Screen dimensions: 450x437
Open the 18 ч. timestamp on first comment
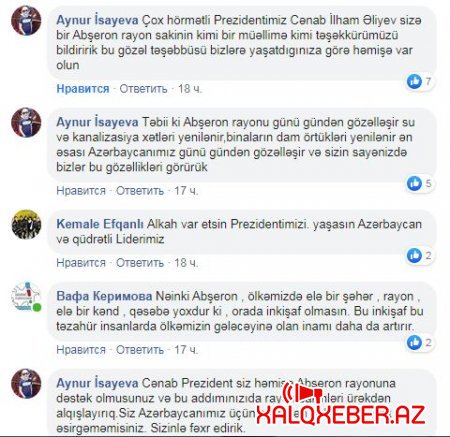[x=190, y=89]
